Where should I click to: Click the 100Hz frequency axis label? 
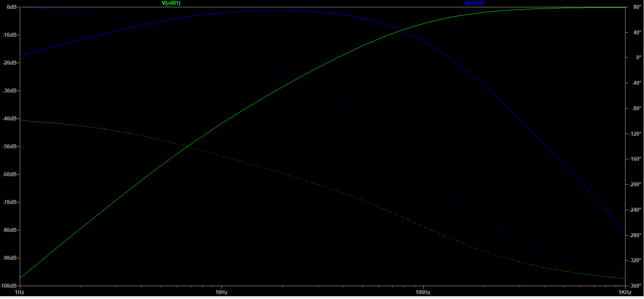point(423,293)
